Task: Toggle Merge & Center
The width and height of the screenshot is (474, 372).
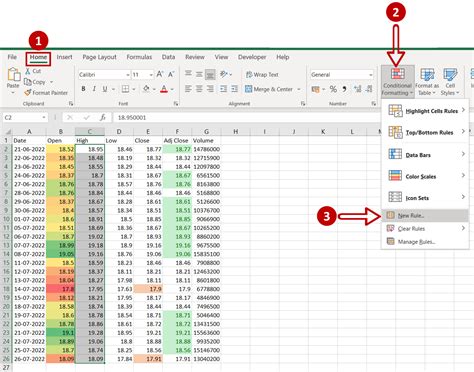Action: click(x=269, y=89)
